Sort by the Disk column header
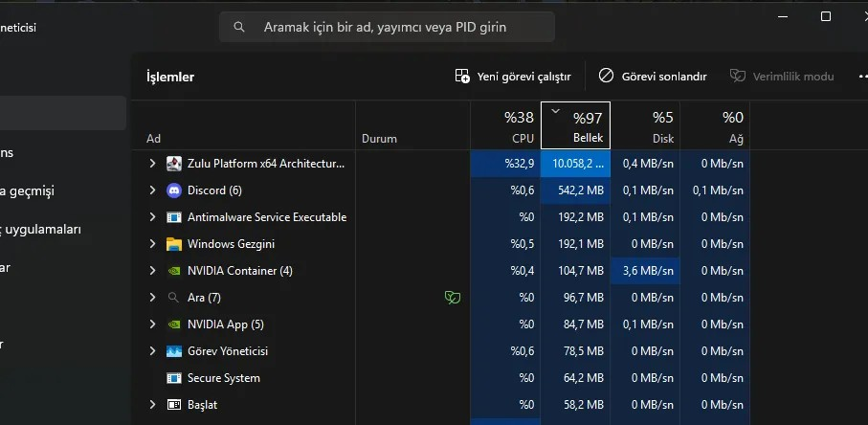Screen dimensions: 868x425 (x=645, y=125)
